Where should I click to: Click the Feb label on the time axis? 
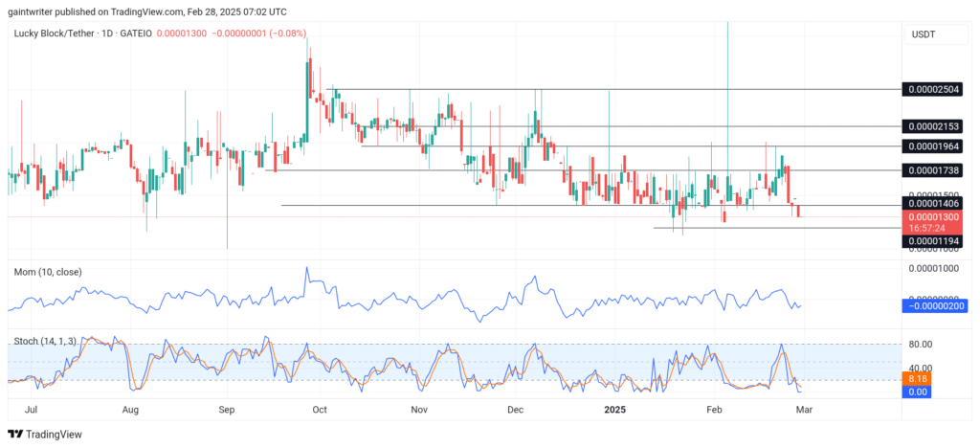click(x=714, y=411)
